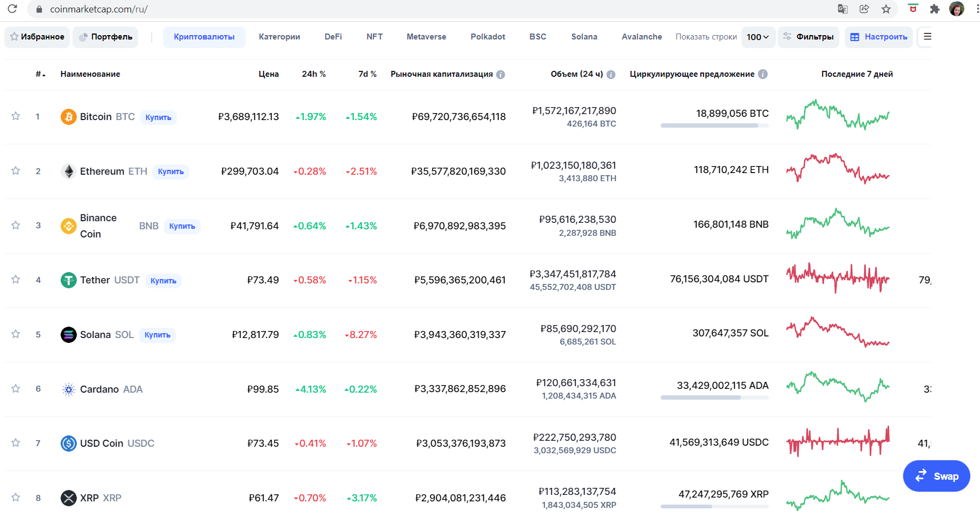Screen dimensions: 980x523
Task: Click the blue Swap button
Action: pos(937,476)
